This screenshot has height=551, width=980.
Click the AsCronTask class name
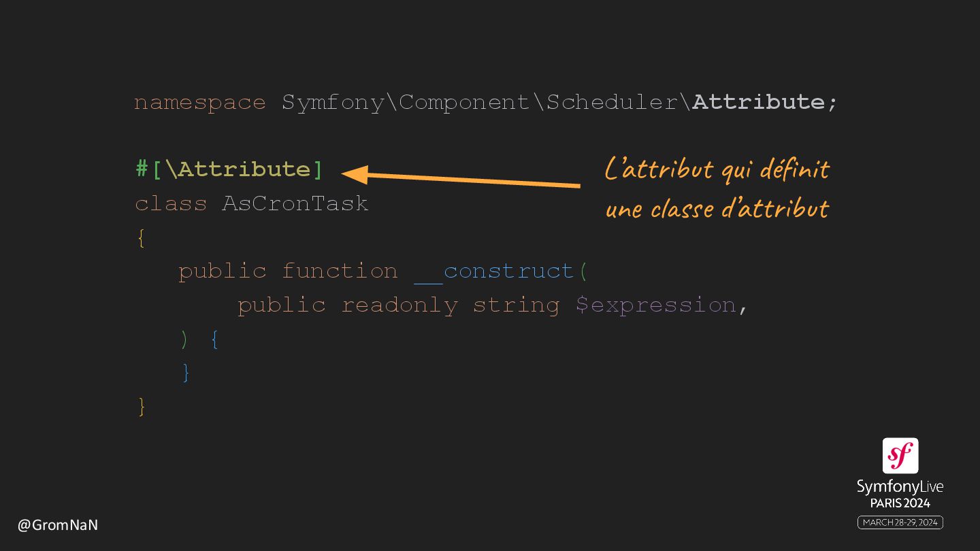click(295, 203)
